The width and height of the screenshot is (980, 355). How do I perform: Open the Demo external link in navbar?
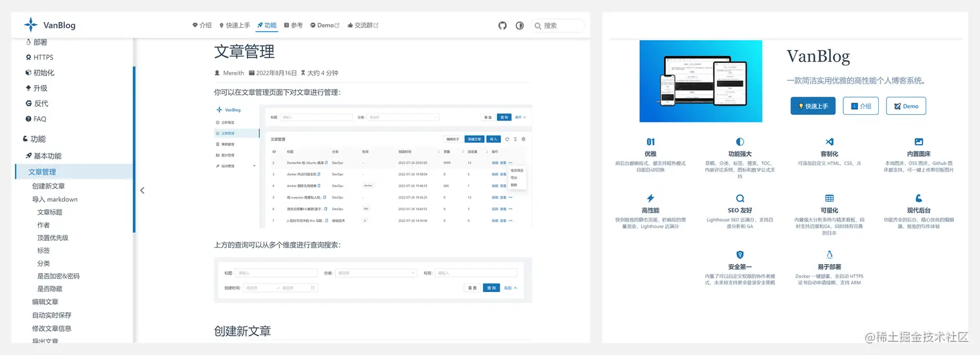tap(325, 25)
